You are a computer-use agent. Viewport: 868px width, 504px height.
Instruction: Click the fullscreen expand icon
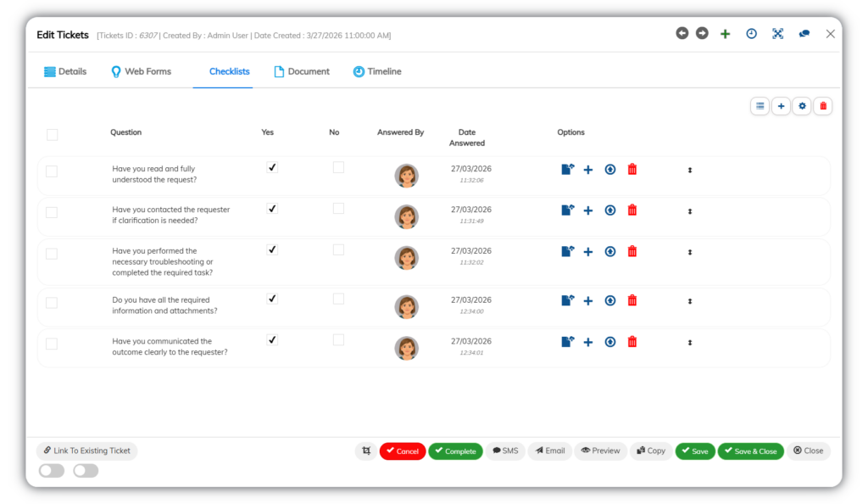pyautogui.click(x=778, y=34)
